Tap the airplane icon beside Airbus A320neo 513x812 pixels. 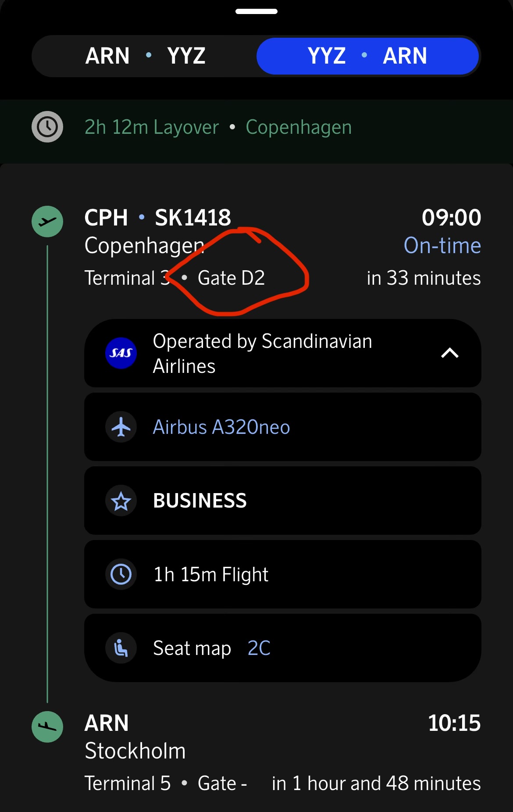tap(121, 427)
